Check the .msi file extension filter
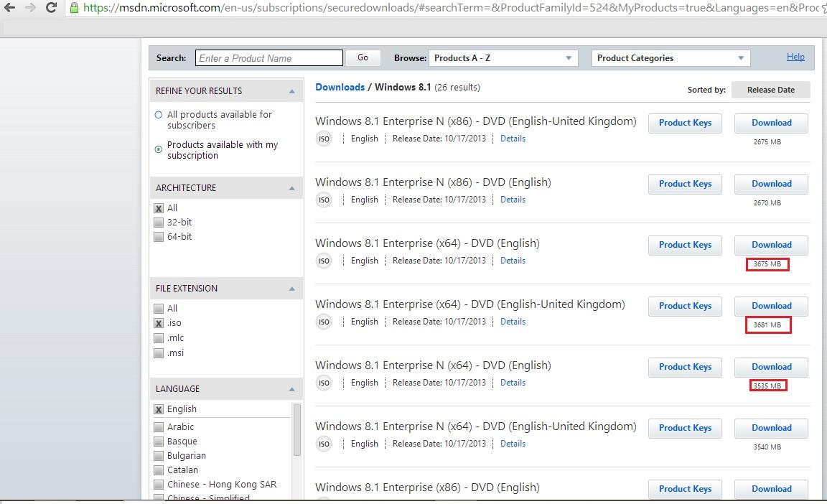Image resolution: width=827 pixels, height=504 pixels. tap(158, 353)
